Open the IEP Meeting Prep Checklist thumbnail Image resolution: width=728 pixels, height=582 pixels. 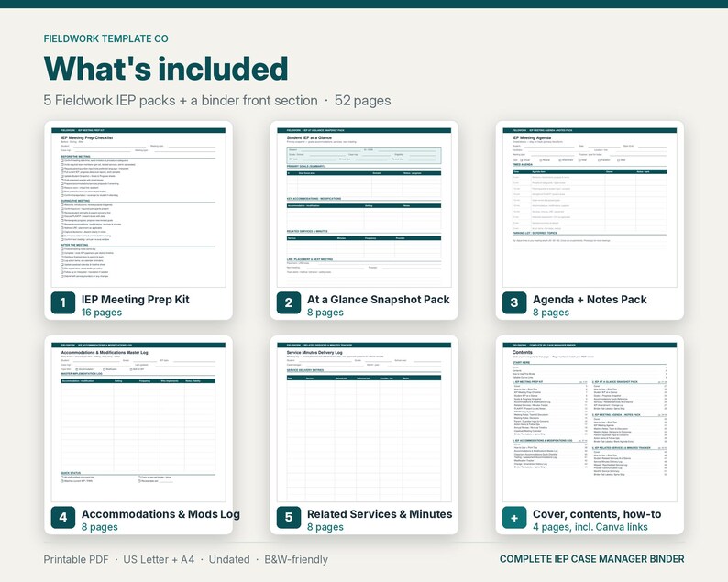tap(138, 207)
